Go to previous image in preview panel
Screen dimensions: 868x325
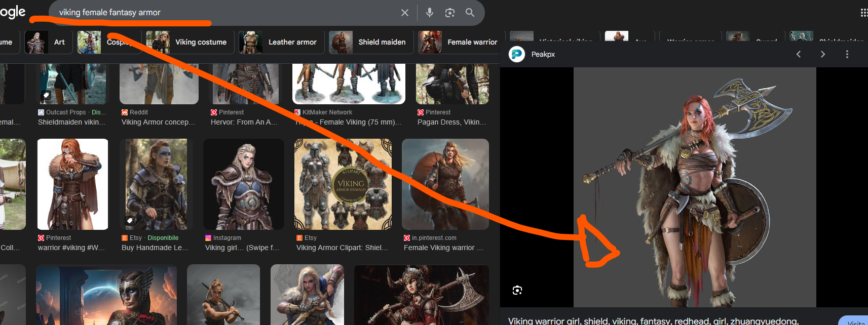pos(799,54)
